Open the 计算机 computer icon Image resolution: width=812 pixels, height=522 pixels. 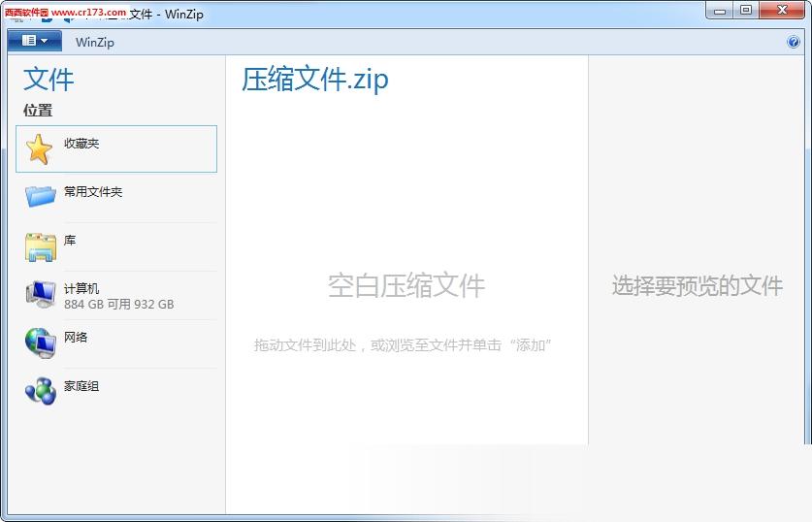pos(41,295)
